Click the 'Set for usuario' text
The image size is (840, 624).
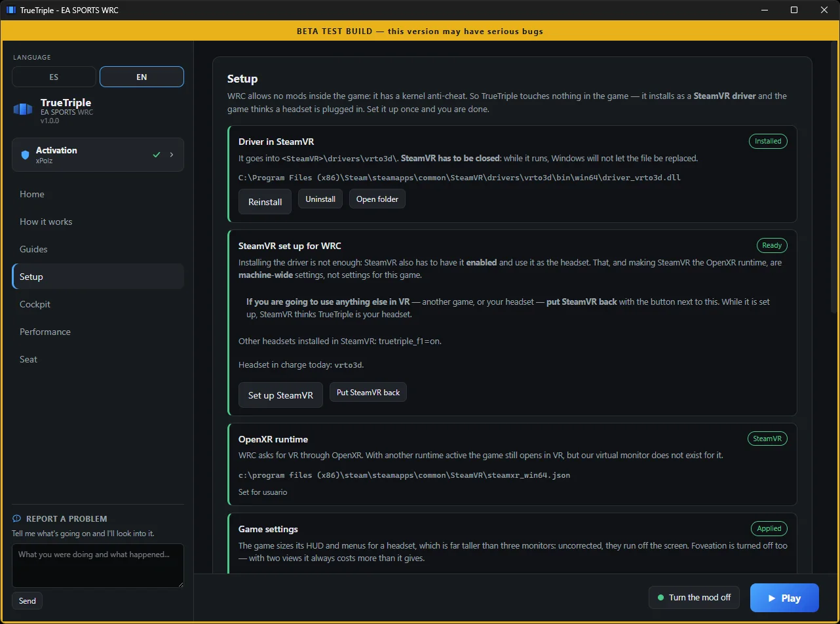[x=263, y=492]
